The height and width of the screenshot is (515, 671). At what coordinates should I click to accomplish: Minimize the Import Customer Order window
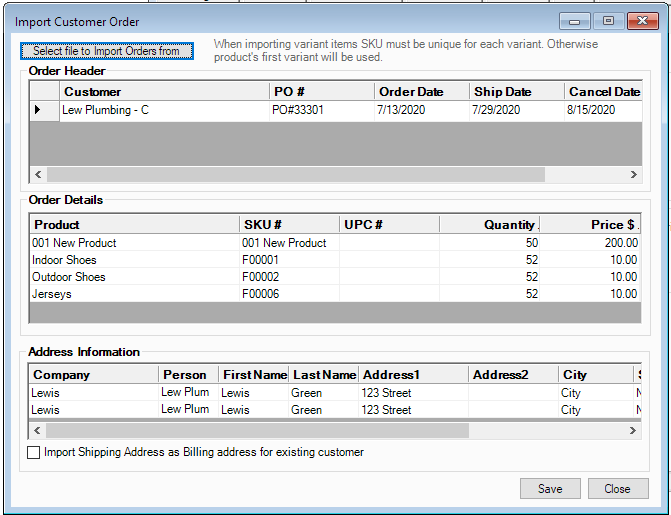[574, 21]
